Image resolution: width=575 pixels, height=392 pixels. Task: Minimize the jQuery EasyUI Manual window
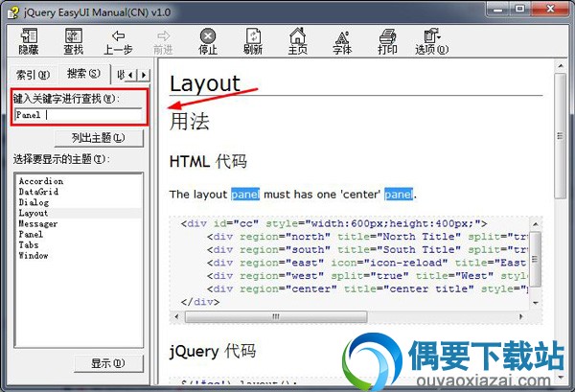(498, 10)
